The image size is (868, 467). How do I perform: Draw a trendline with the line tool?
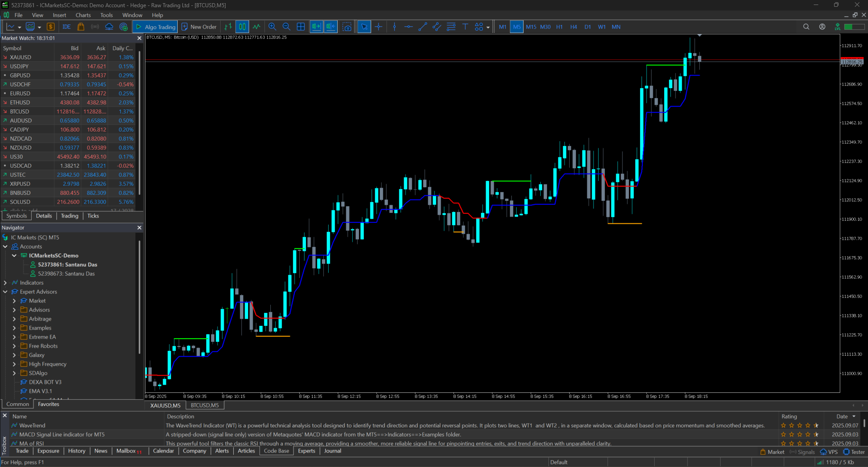tap(423, 27)
